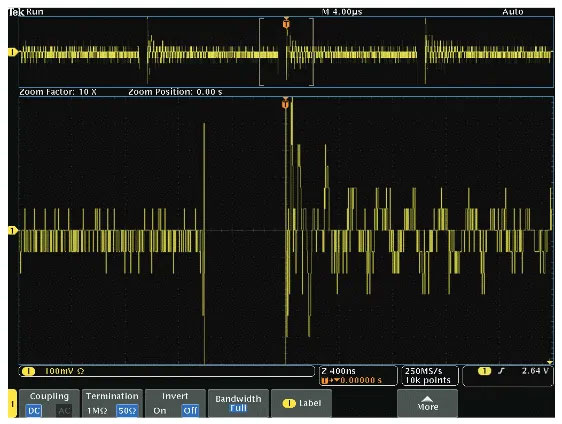Screen dimensions: 562x424
Task: Select AC coupling option
Action: (64, 410)
